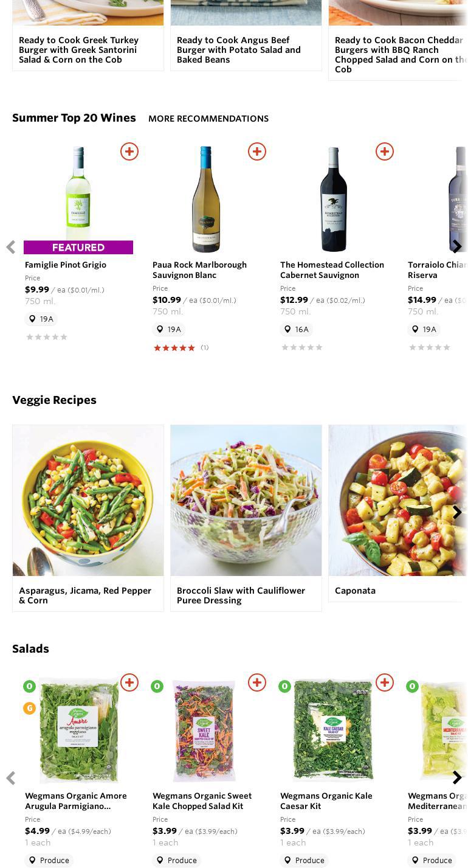
Task: View Produce location for Kale Caesar Kit
Action: tap(304, 860)
